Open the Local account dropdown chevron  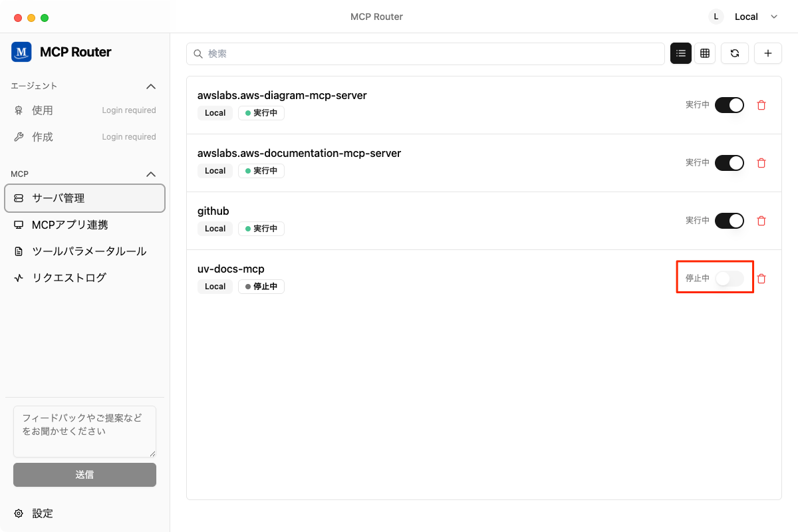pyautogui.click(x=774, y=17)
